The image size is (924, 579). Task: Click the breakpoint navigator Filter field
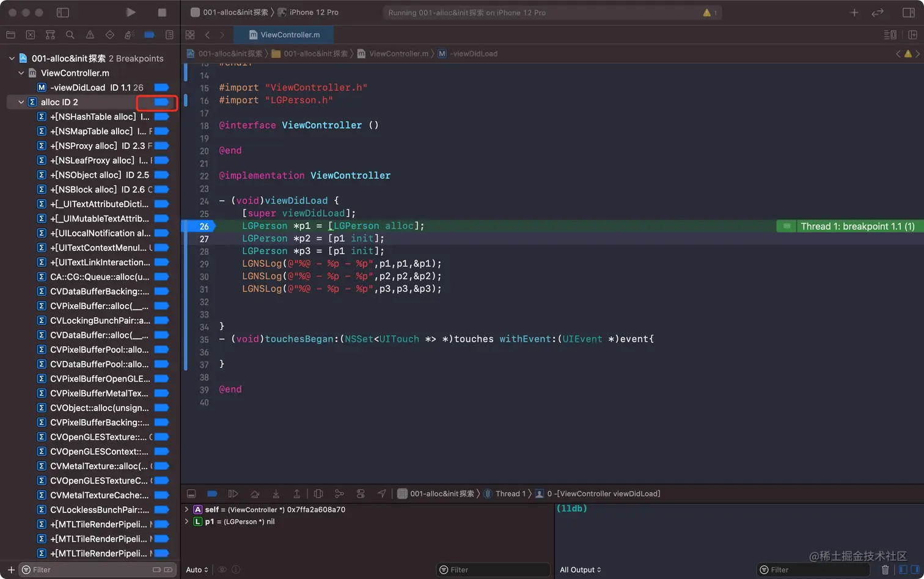coord(98,570)
